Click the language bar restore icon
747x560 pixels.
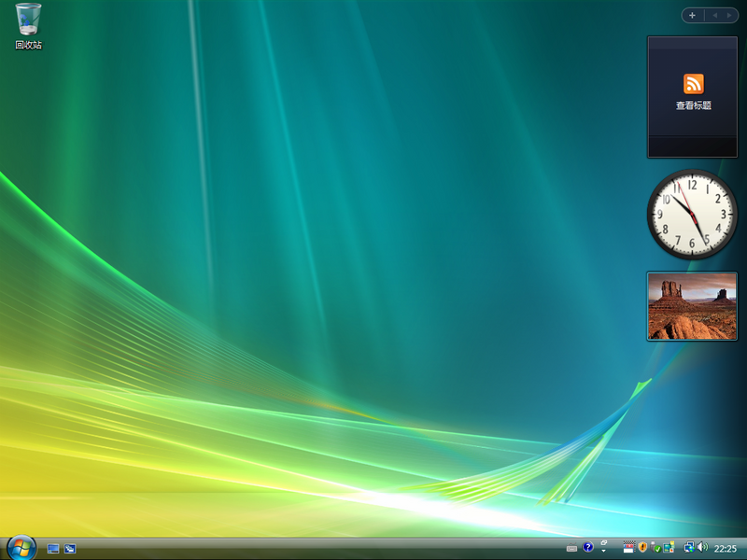[603, 542]
